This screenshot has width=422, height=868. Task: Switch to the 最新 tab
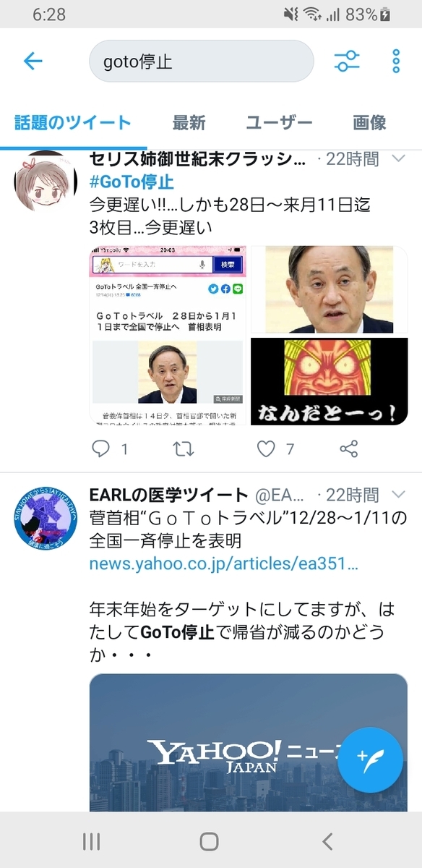pyautogui.click(x=189, y=123)
